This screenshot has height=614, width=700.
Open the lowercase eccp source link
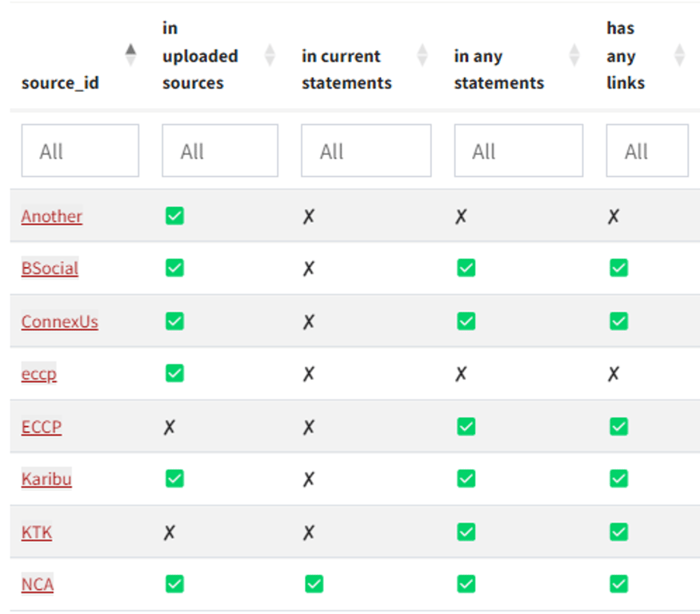pyautogui.click(x=39, y=373)
